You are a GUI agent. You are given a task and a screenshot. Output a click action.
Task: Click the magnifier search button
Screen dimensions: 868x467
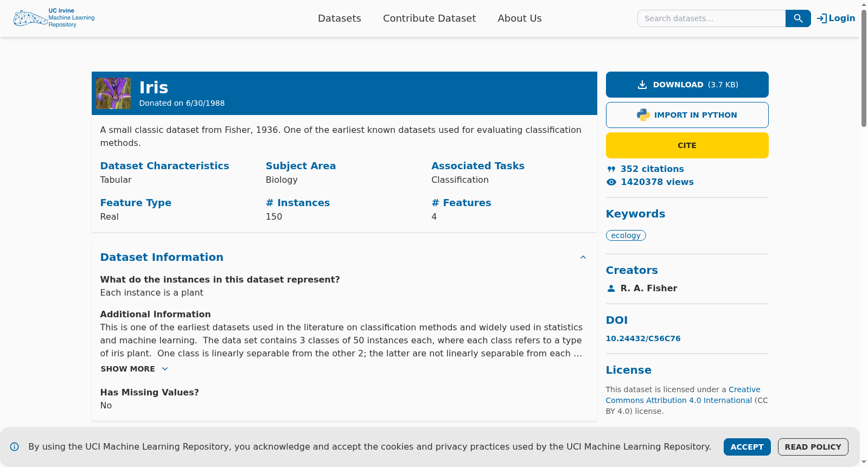click(x=798, y=18)
